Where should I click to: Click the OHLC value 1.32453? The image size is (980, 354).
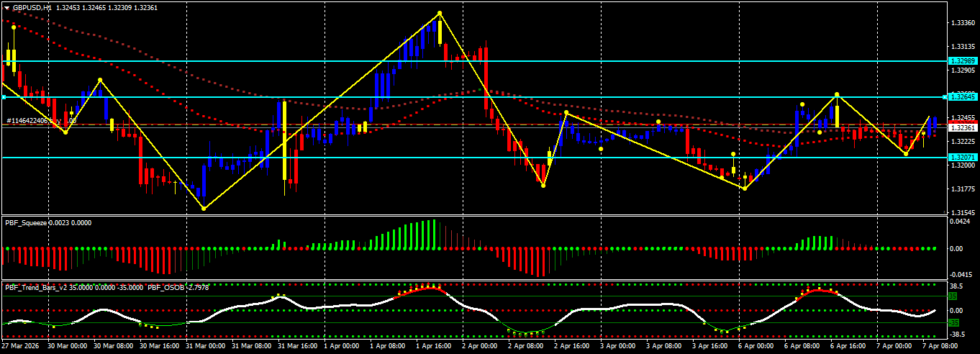tap(68, 7)
